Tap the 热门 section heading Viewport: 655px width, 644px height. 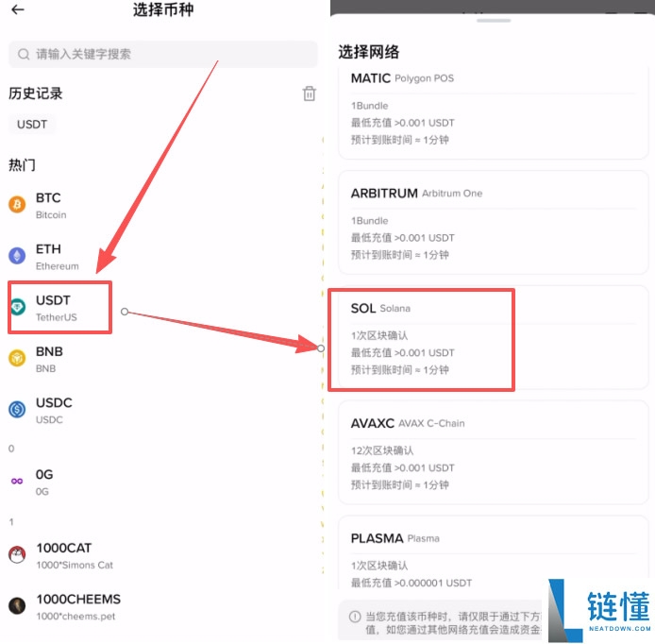coord(22,164)
